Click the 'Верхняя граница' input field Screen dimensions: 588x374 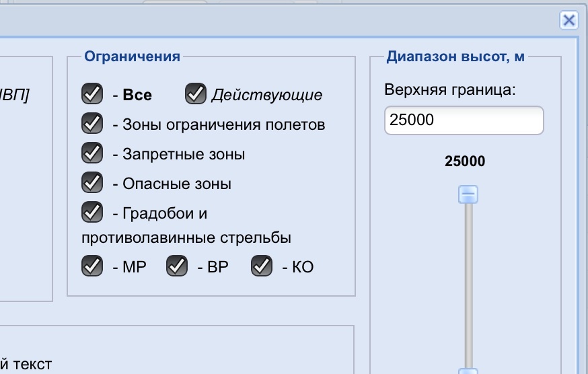point(464,120)
